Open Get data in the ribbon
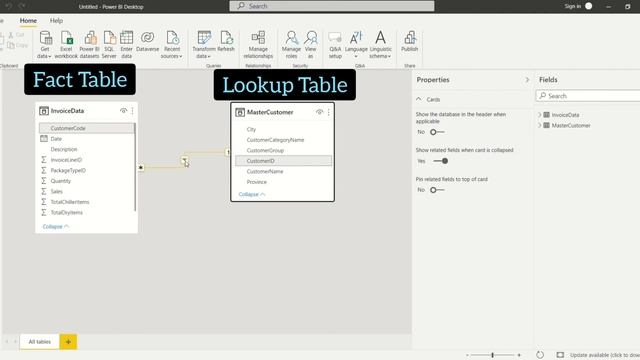This screenshot has width=640, height=360. [x=44, y=44]
